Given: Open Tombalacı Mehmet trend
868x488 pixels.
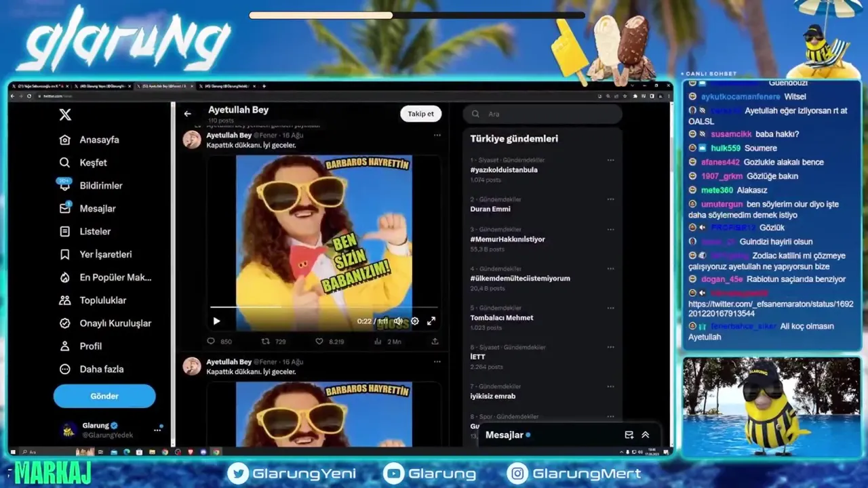Looking at the screenshot, I should 502,318.
